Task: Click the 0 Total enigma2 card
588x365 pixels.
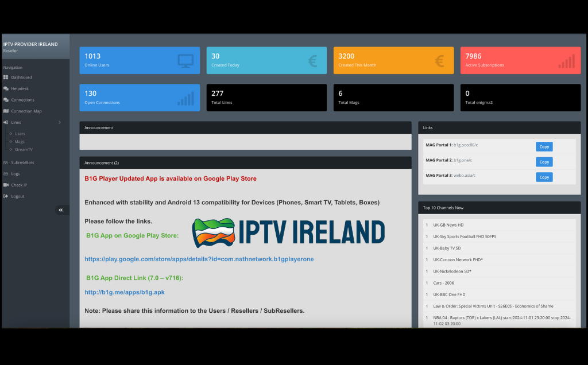Action: [x=520, y=98]
